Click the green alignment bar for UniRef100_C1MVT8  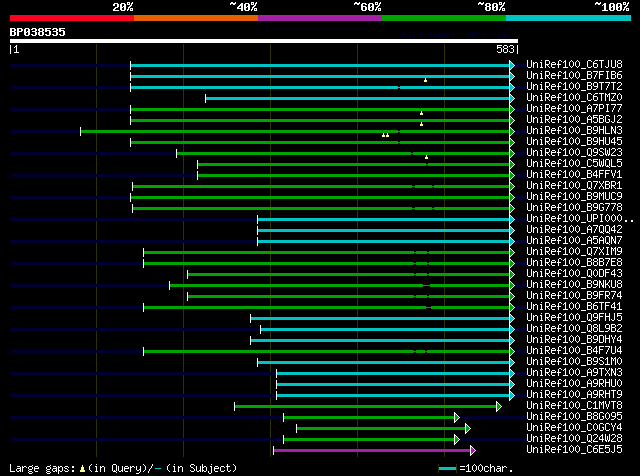coord(365,407)
